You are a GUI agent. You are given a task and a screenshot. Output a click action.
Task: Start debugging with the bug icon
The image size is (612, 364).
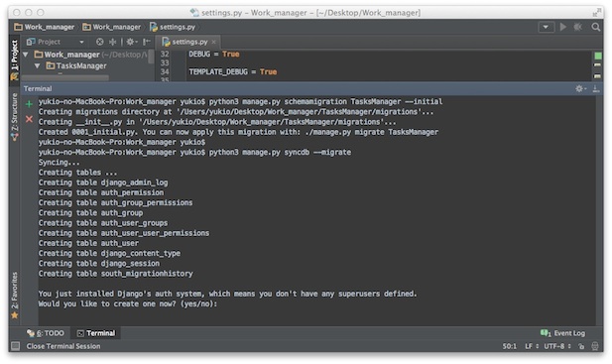tap(578, 27)
